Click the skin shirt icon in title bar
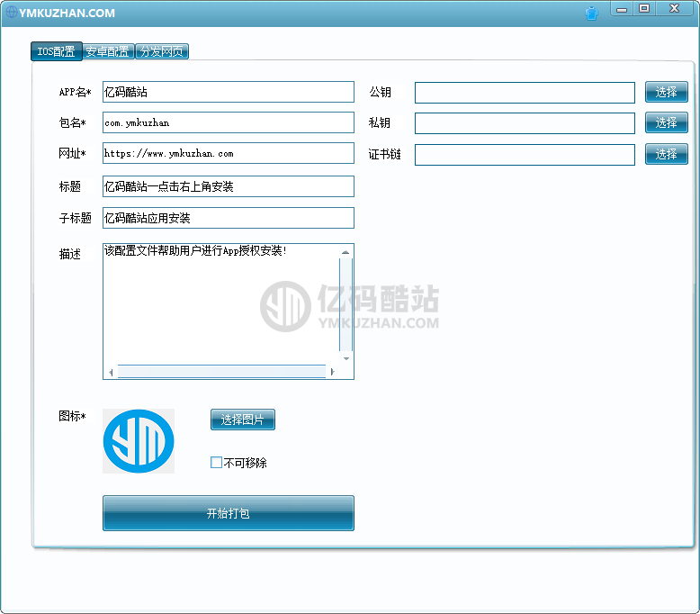The image size is (700, 614). tap(591, 14)
